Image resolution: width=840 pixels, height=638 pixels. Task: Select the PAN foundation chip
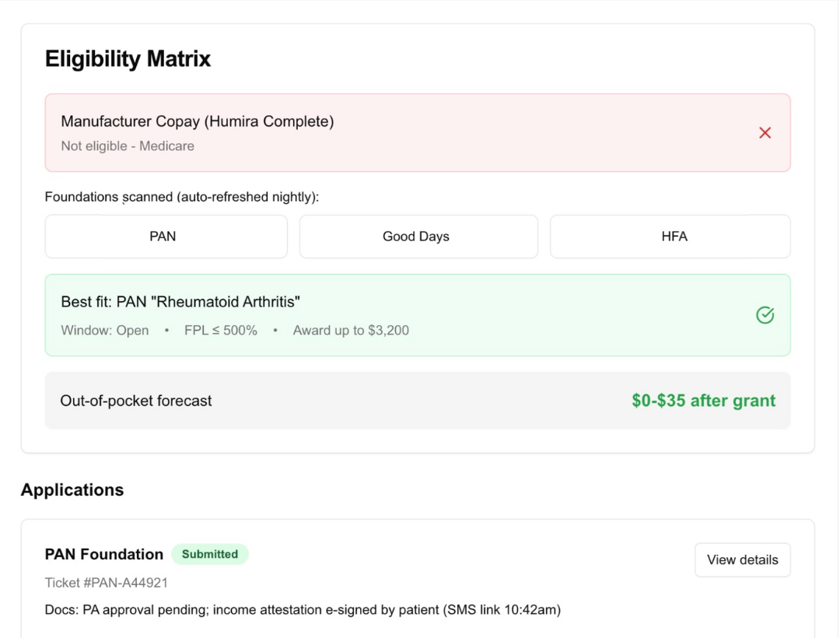tap(166, 237)
